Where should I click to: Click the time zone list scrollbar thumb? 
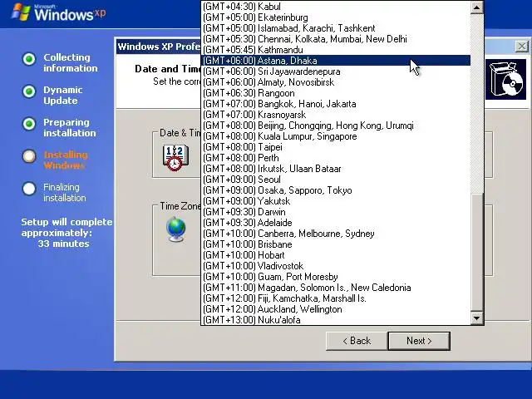pyautogui.click(x=476, y=252)
